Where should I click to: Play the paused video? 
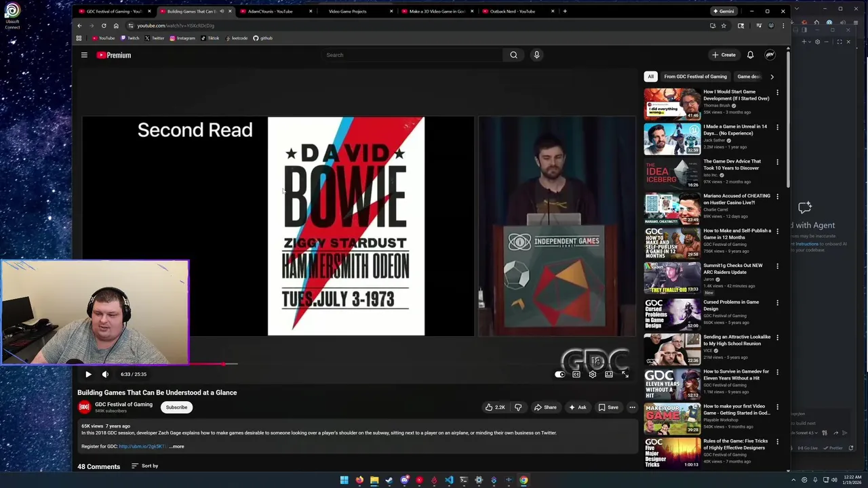coord(88,374)
